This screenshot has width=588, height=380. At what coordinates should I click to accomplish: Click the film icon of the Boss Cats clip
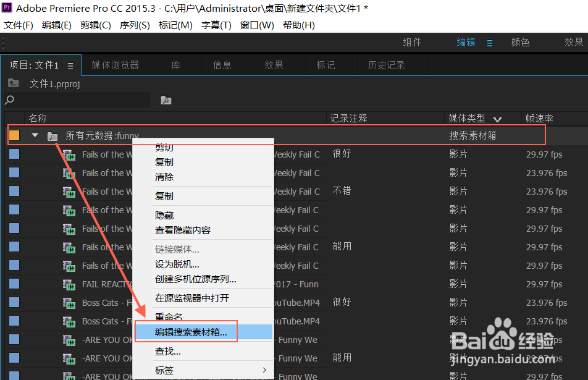[x=68, y=302]
